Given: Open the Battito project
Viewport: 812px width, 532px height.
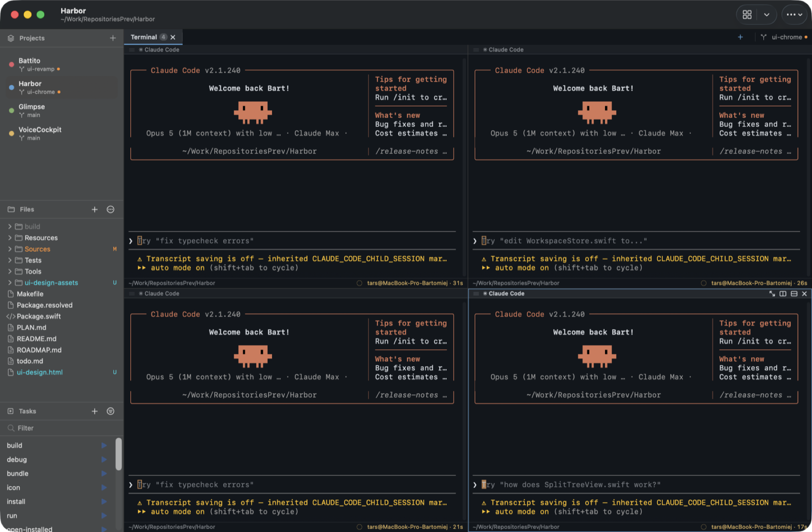Looking at the screenshot, I should click(62, 65).
